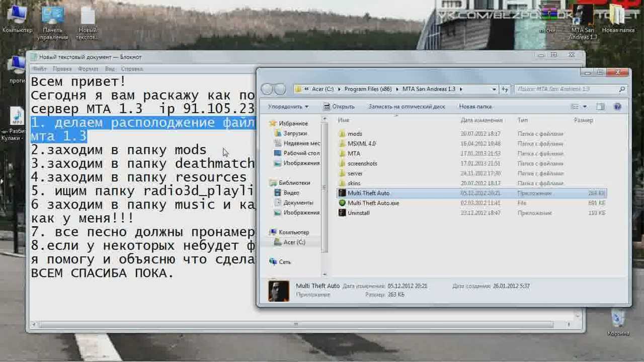Open the MSXML 4.0 folder icon

(342, 144)
